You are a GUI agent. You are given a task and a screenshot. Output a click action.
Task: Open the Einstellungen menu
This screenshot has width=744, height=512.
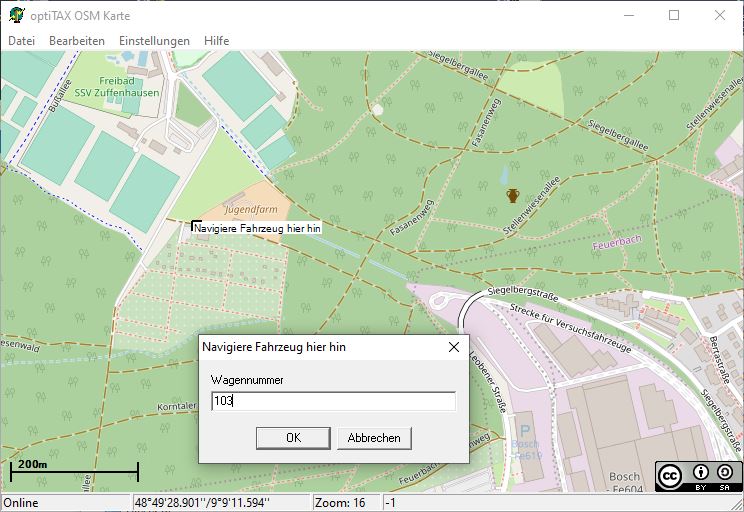(x=154, y=41)
